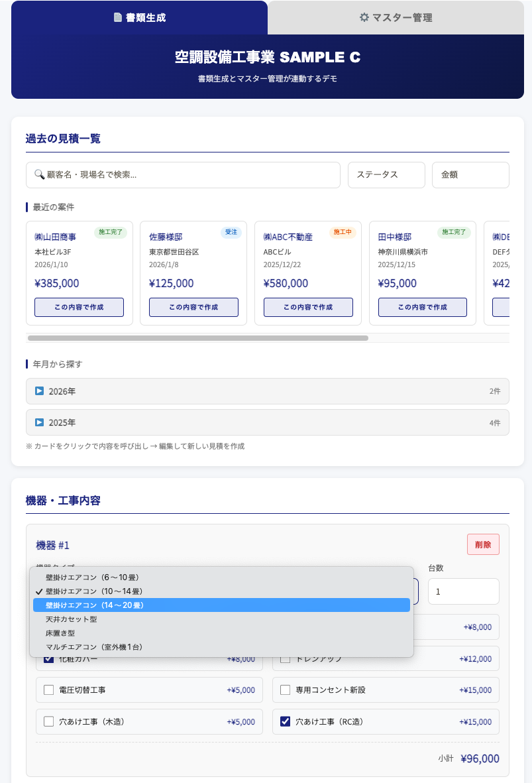
Task: Click the magnifier icon in the search box
Action: (39, 175)
